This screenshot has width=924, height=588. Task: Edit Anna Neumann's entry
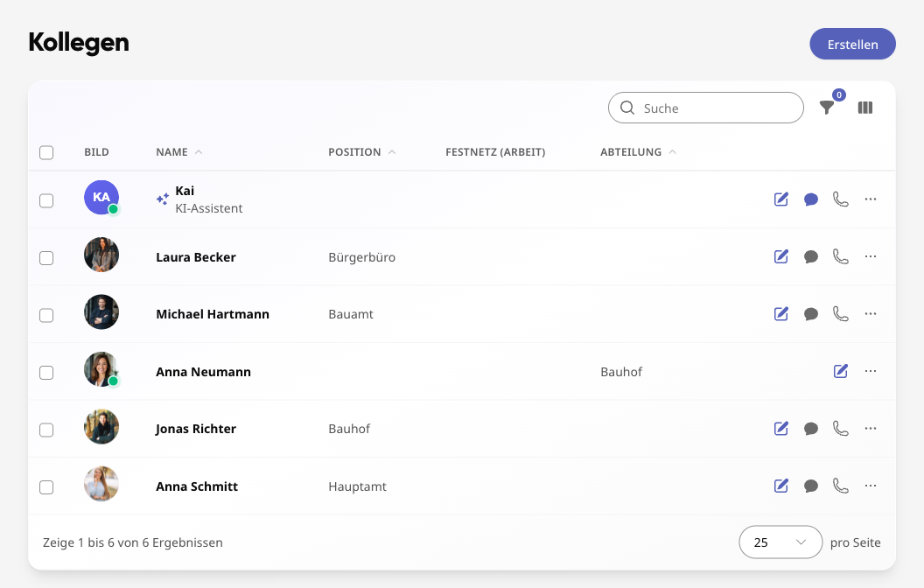pos(840,371)
